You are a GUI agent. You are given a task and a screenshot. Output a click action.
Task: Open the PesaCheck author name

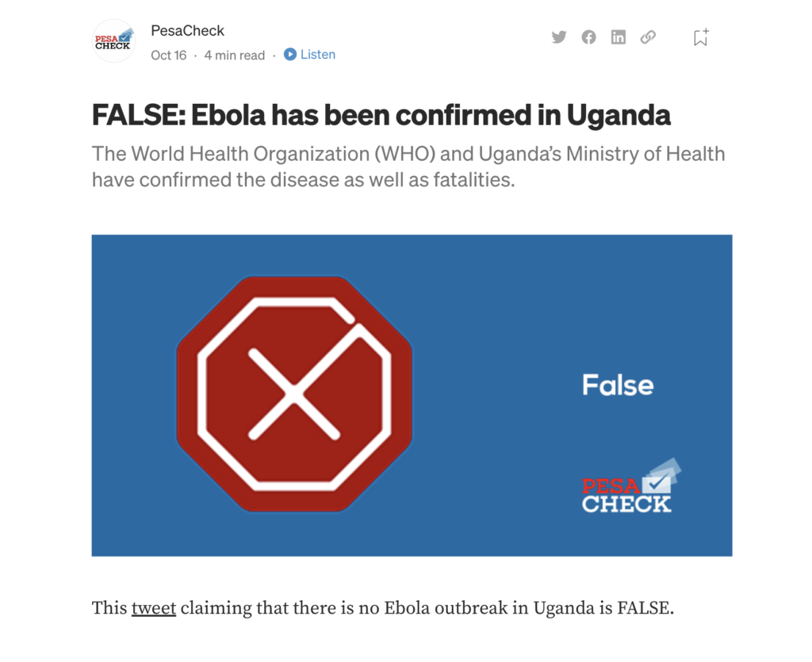[x=187, y=31]
